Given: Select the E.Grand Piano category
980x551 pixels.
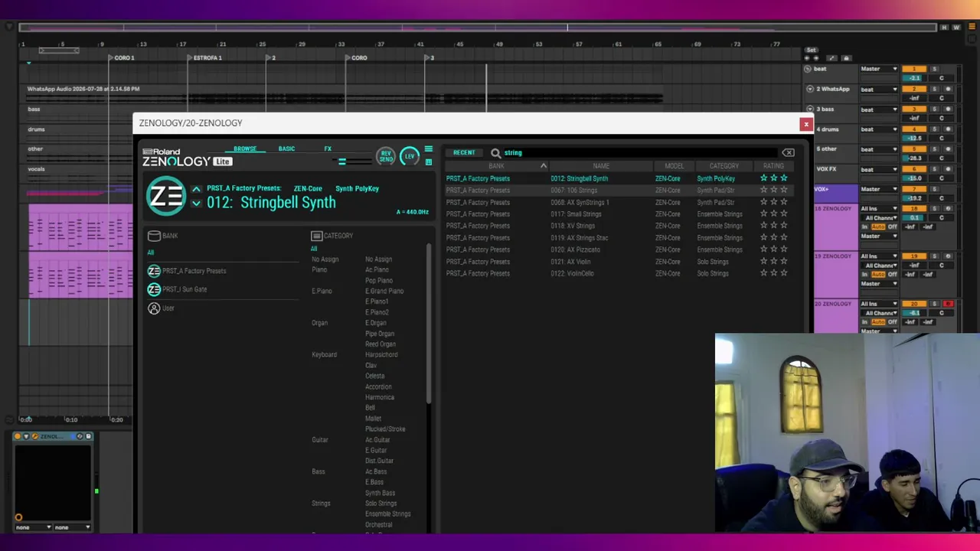Looking at the screenshot, I should 384,291.
